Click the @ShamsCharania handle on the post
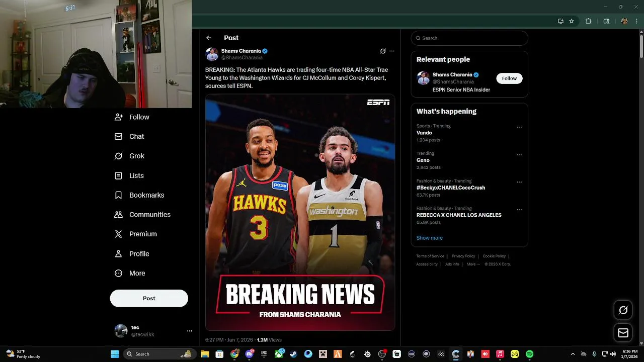644x362 pixels. (x=242, y=58)
